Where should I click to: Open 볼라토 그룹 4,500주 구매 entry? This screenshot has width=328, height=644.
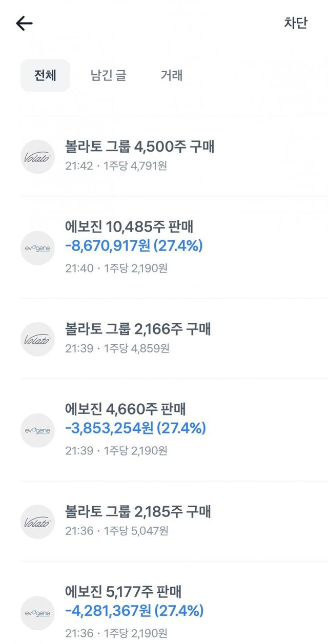point(139,147)
